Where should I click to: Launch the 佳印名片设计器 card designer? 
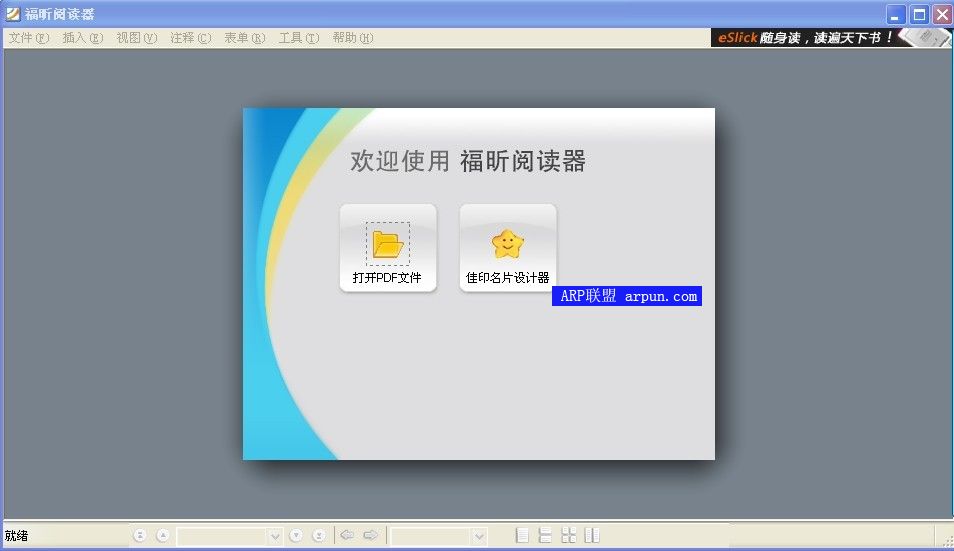pos(507,248)
